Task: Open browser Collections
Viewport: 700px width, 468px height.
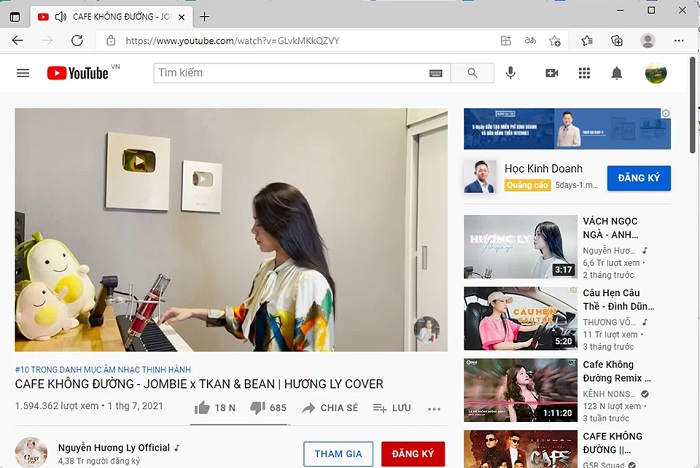Action: click(617, 41)
